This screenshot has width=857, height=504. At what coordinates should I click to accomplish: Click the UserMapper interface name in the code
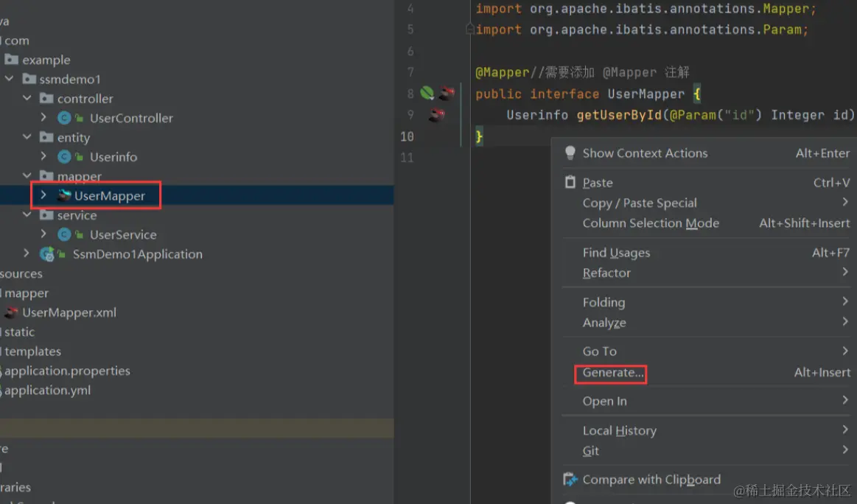point(646,94)
